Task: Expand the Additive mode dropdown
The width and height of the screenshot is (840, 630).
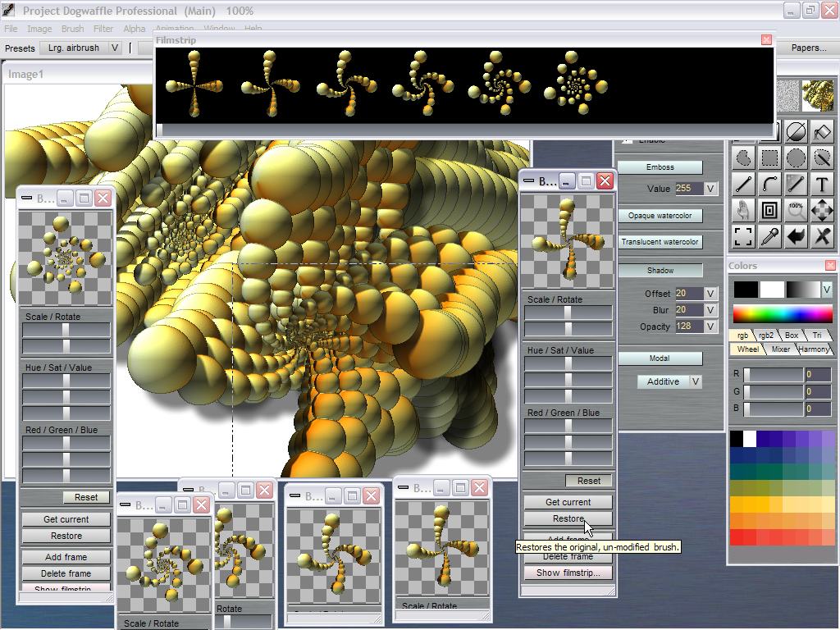Action: coord(695,381)
